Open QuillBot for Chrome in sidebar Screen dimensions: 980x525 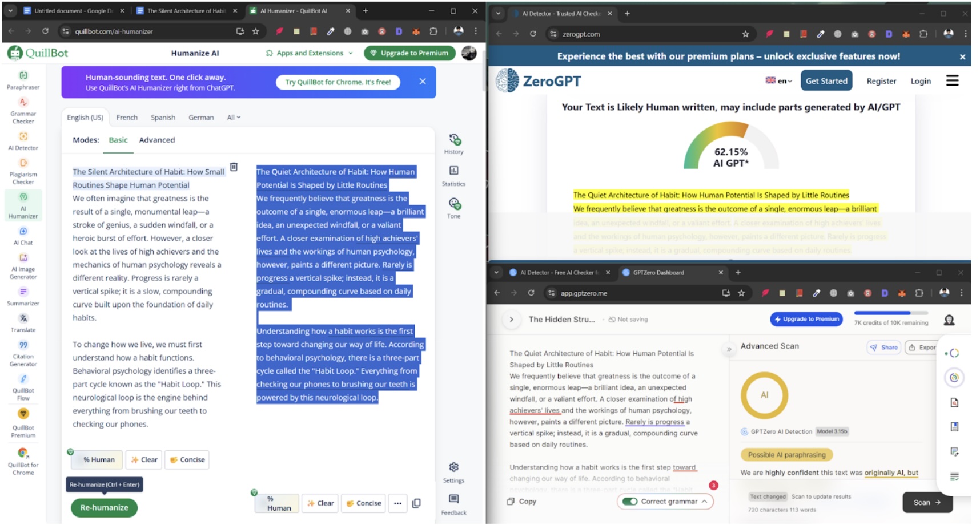point(23,461)
